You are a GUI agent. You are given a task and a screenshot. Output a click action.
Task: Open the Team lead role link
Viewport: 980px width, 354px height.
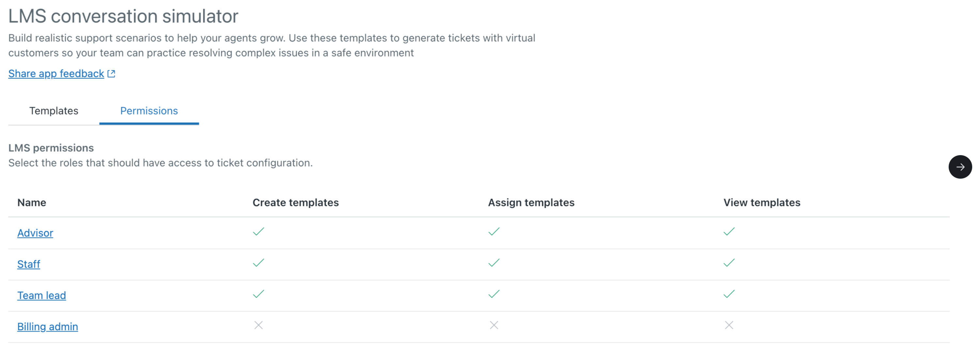coord(41,295)
